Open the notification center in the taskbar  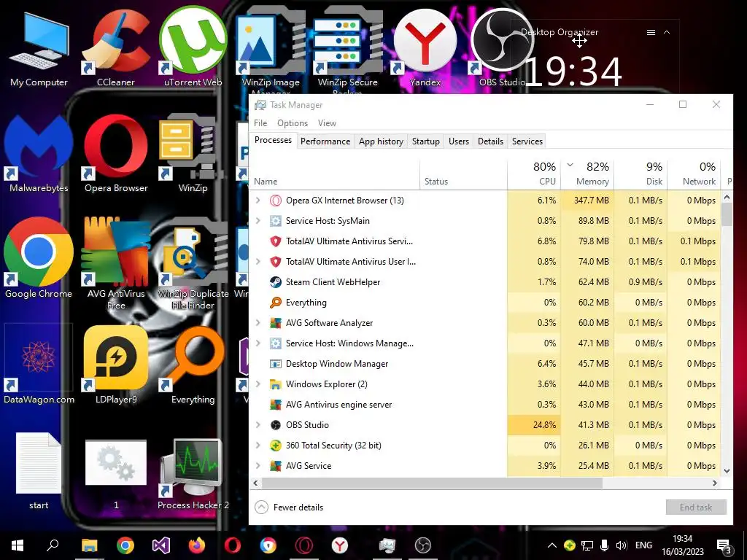724,546
